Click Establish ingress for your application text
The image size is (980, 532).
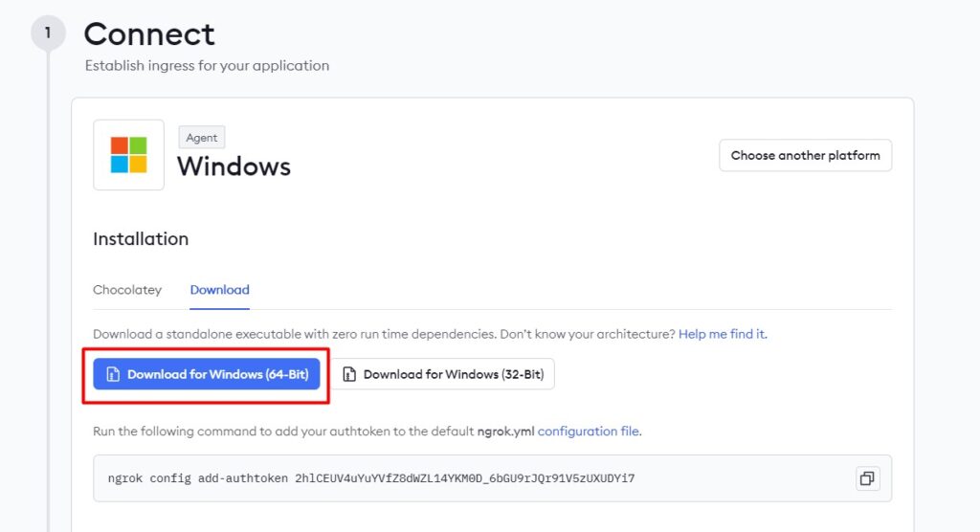click(207, 66)
